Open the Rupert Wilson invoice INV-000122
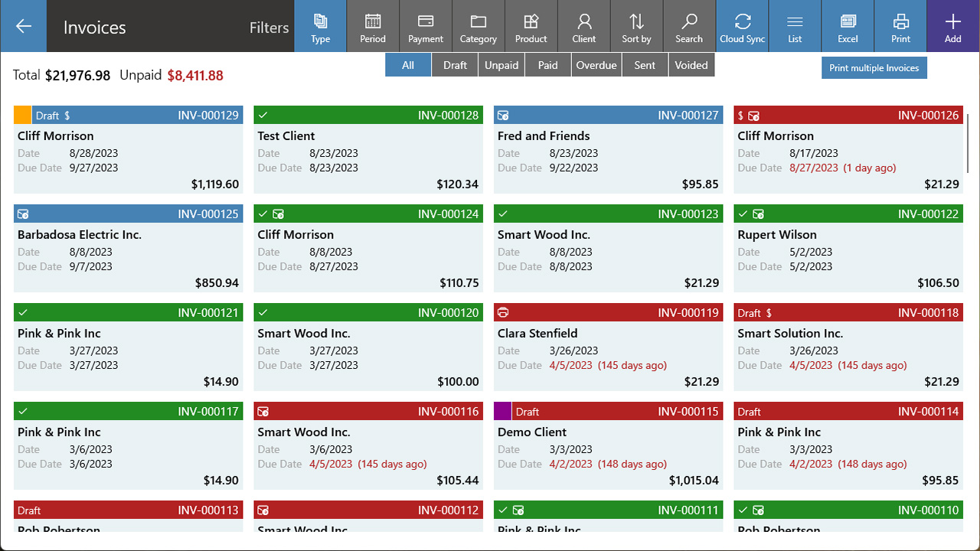Viewport: 980px width, 551px height. point(848,248)
